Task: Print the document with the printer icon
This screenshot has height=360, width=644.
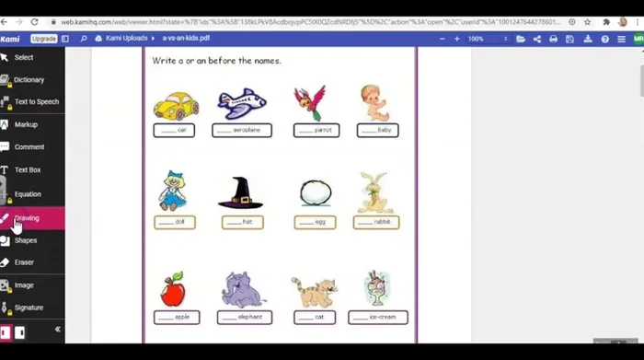Action: click(553, 39)
